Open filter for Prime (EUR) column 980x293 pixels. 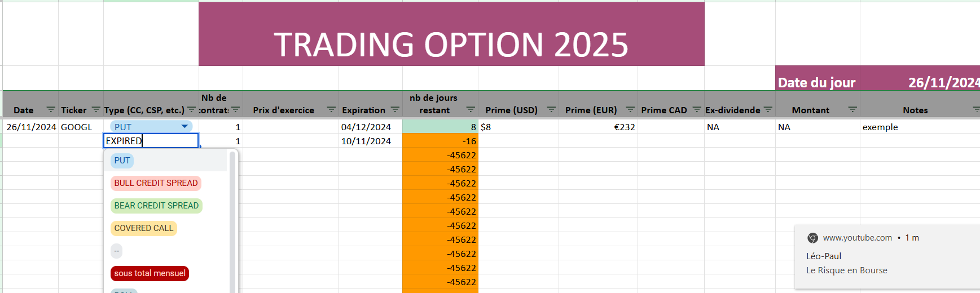(x=630, y=109)
